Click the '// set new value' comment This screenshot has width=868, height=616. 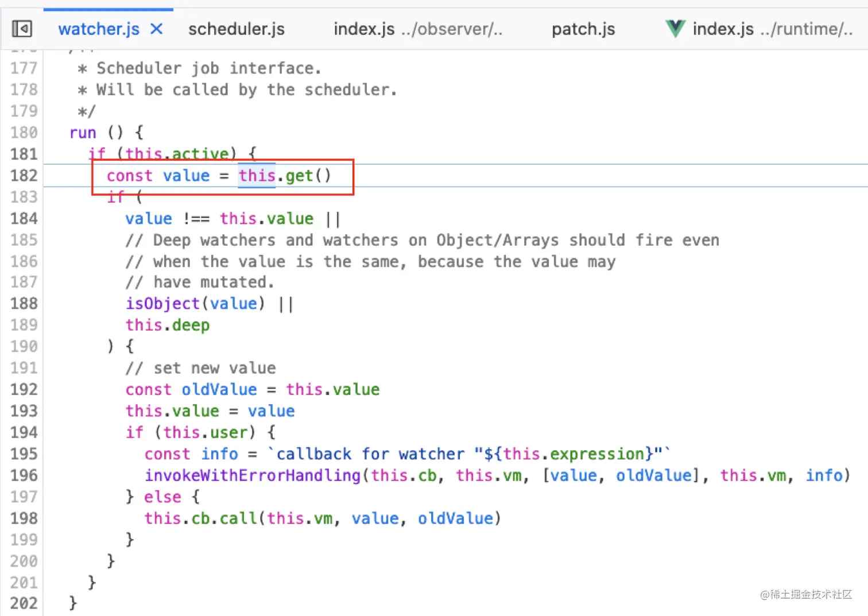click(201, 367)
